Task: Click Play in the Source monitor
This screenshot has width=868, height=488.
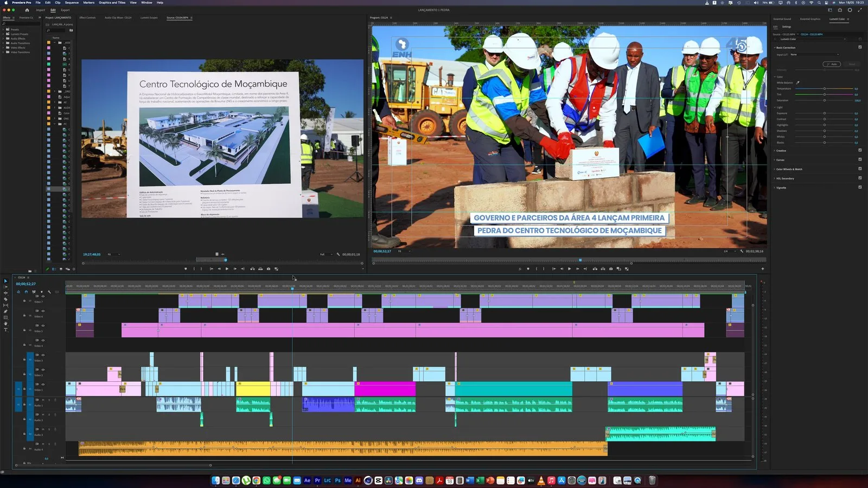Action: (x=227, y=269)
